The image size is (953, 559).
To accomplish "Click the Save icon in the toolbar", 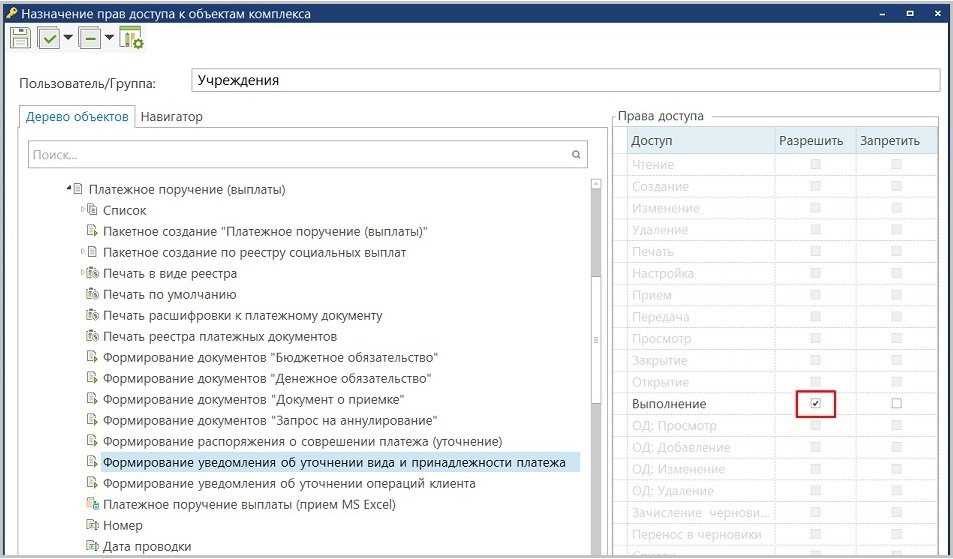I will click(x=20, y=38).
